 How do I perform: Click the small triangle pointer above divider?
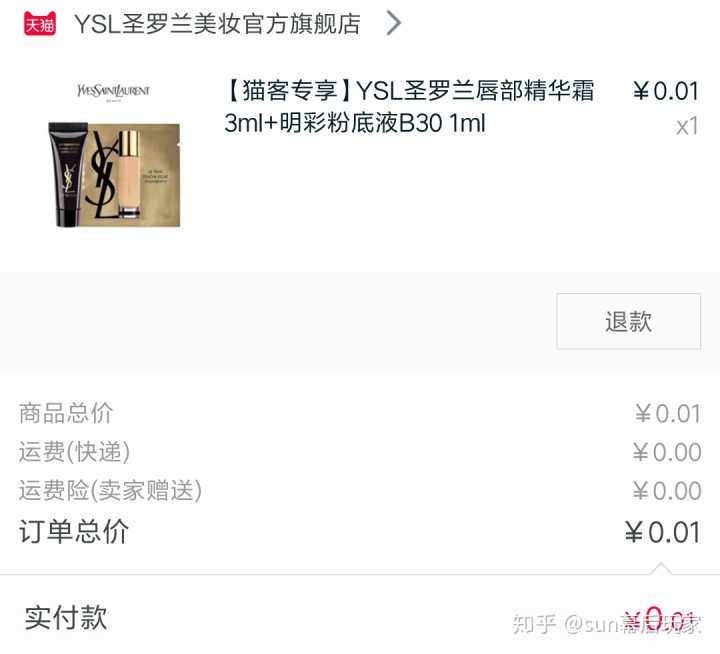(661, 568)
